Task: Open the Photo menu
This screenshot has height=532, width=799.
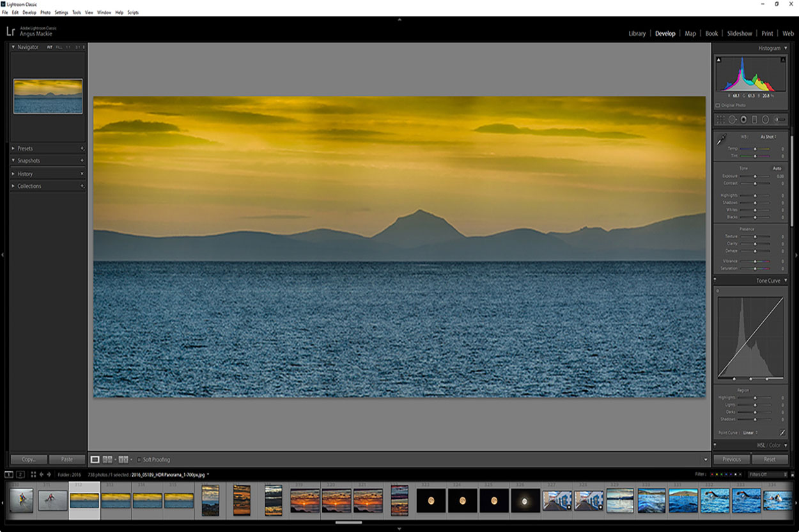Action: (45, 12)
